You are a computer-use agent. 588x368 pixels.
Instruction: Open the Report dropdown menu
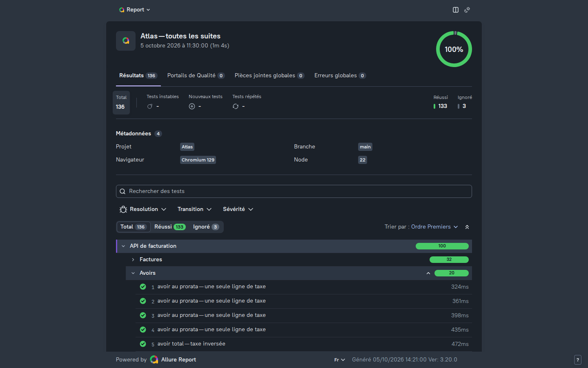[x=134, y=10]
